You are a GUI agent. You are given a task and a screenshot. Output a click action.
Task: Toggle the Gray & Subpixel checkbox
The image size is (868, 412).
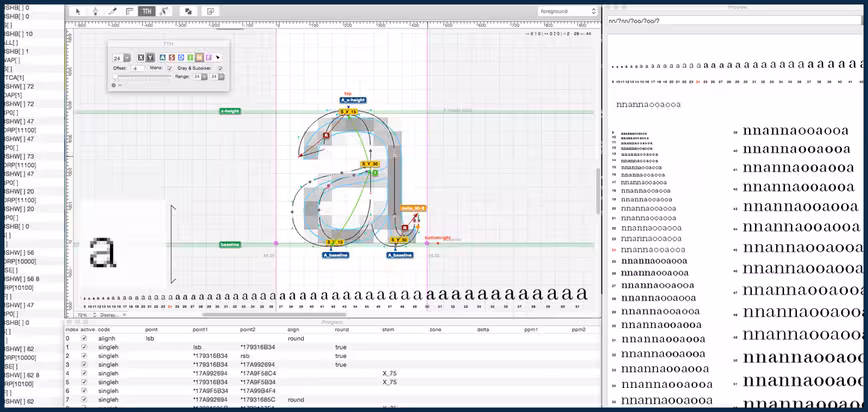[x=220, y=68]
